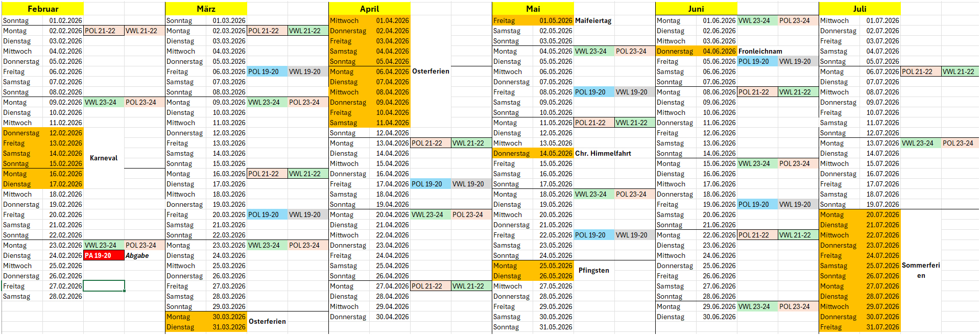This screenshot has width=980, height=335.
Task: Select the date cell 01.05.2026
Action: point(556,21)
